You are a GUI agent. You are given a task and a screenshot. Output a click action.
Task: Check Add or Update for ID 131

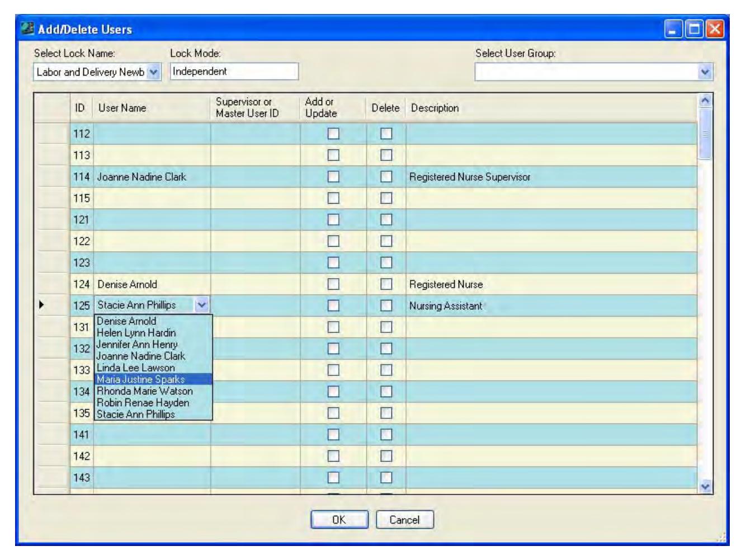click(333, 327)
